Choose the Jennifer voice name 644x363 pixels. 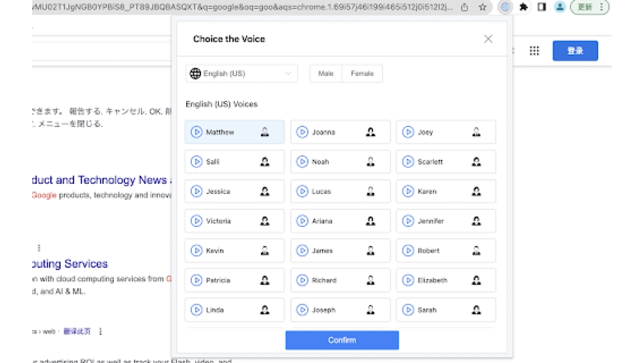[430, 221]
